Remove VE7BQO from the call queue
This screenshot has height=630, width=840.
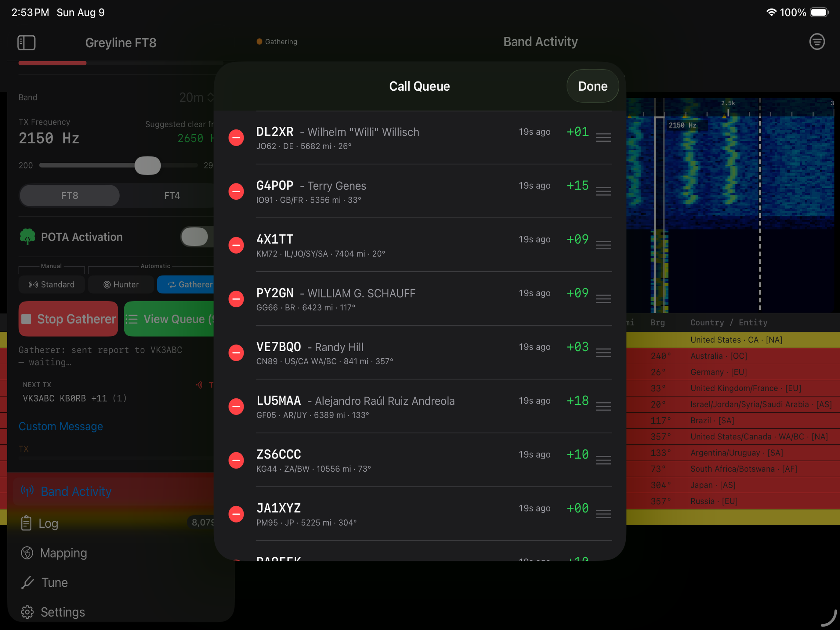click(236, 353)
